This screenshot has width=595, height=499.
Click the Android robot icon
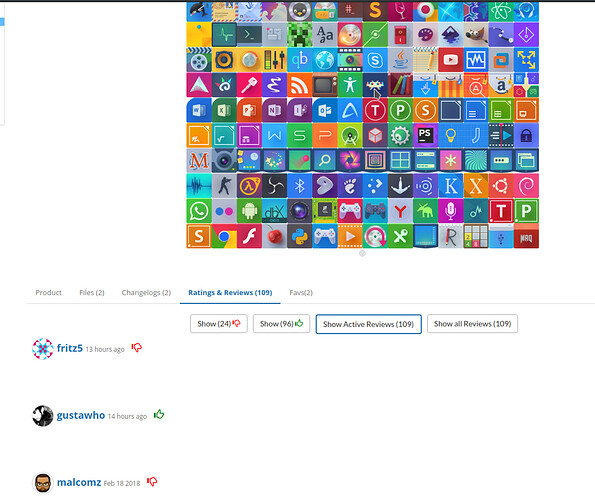coord(249,211)
